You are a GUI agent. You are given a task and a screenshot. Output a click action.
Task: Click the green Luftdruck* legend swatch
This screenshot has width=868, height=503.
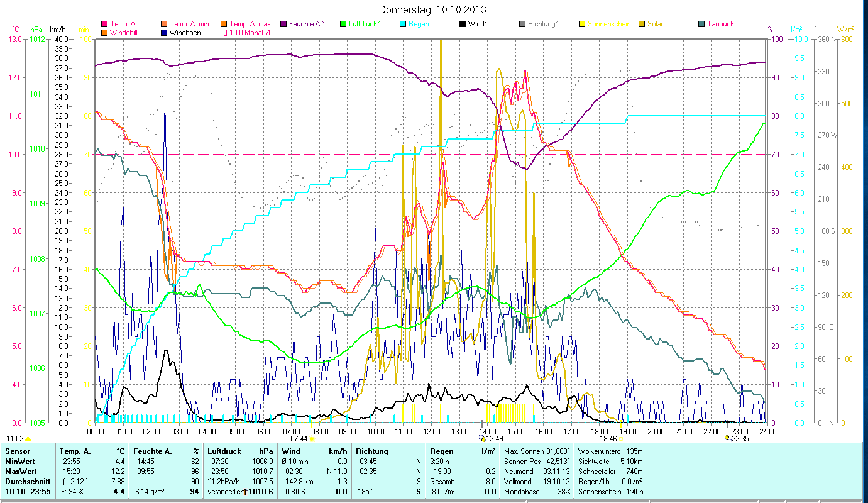tap(343, 24)
